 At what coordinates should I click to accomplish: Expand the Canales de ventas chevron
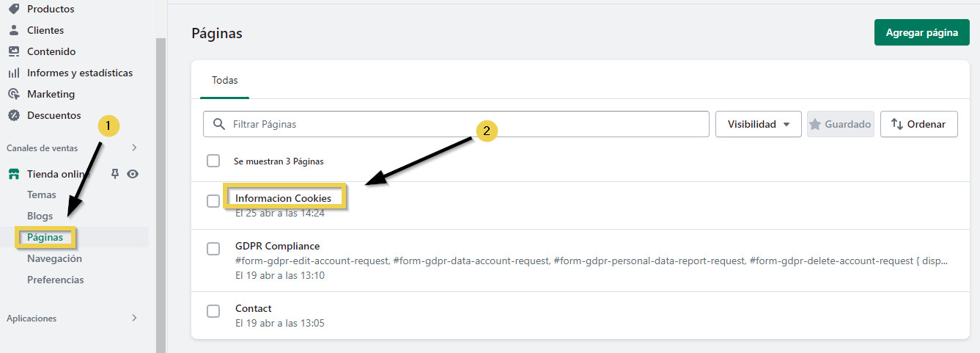click(134, 148)
